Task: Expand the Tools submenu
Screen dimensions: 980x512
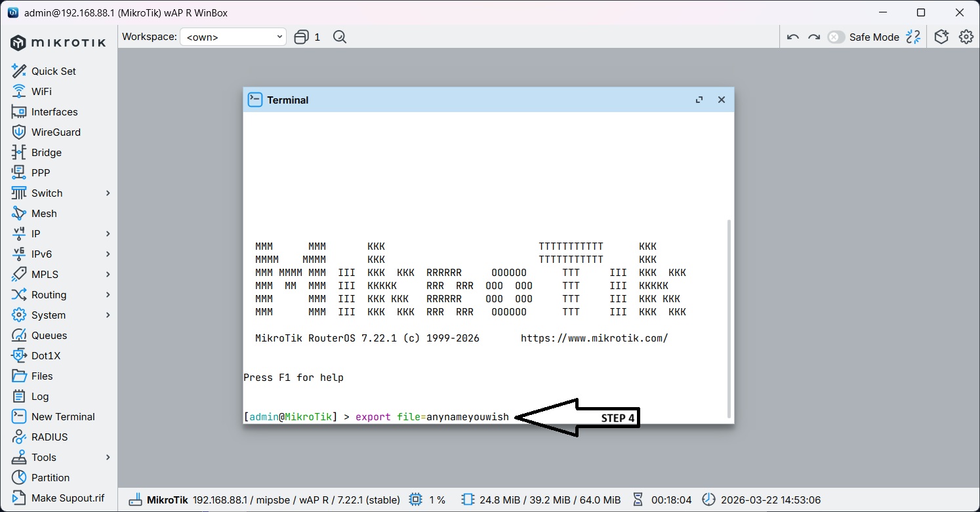Action: pos(108,457)
